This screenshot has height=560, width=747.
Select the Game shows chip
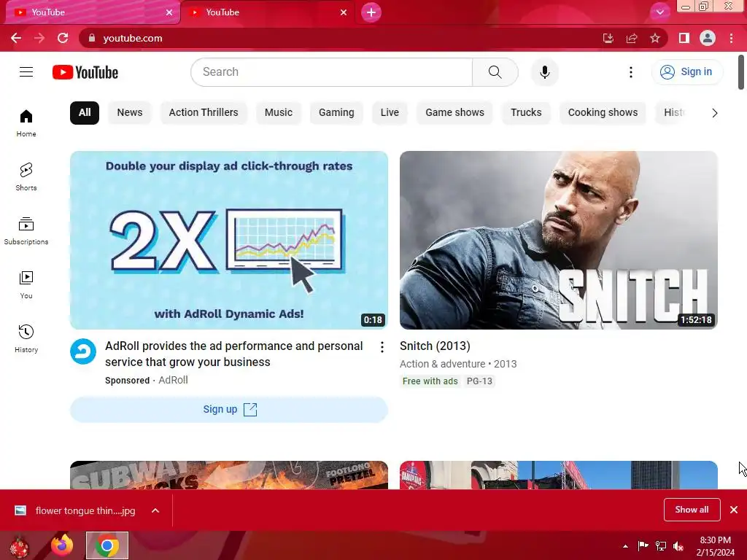(x=454, y=113)
